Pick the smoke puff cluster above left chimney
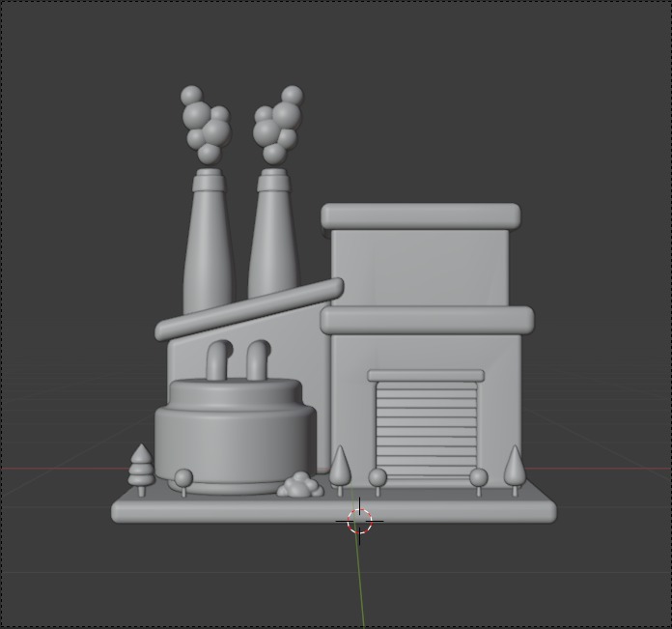672x629 pixels. [206, 125]
